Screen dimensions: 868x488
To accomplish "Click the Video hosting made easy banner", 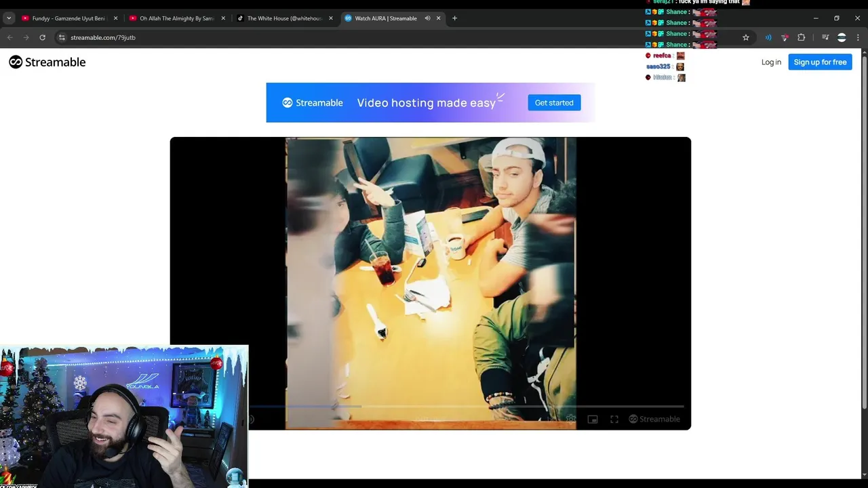I will 430,102.
